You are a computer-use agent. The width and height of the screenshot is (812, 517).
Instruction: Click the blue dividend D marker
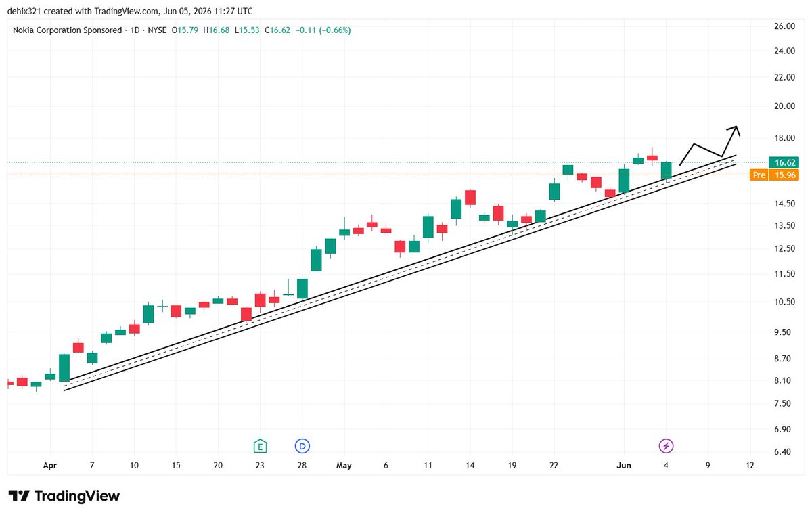302,446
